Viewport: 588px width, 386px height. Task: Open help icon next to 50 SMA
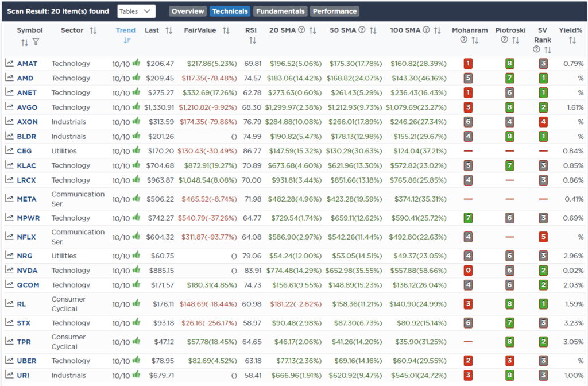(x=362, y=30)
